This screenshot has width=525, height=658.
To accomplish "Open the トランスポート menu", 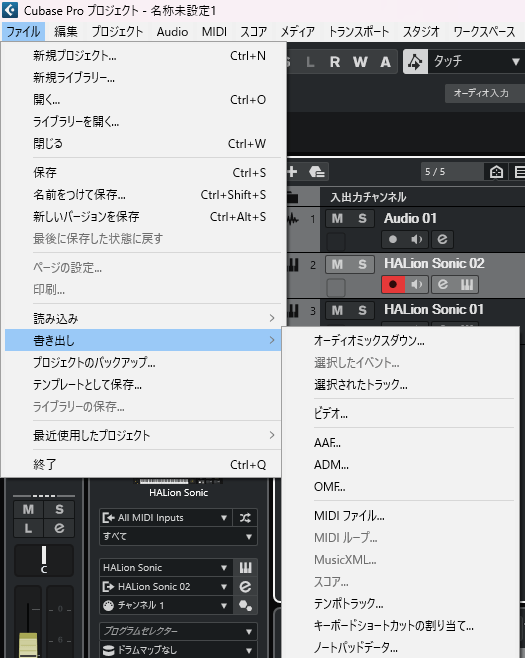I will pyautogui.click(x=358, y=31).
